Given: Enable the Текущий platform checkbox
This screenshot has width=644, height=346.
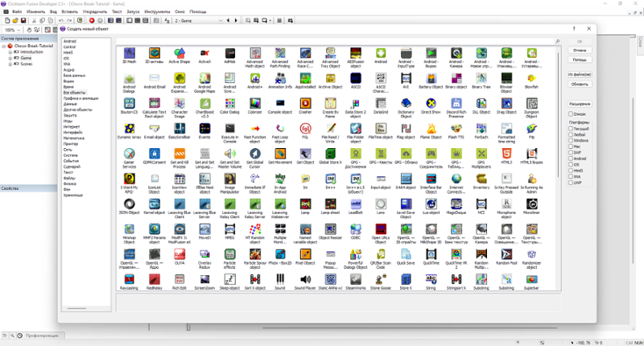Looking at the screenshot, I should point(571,129).
